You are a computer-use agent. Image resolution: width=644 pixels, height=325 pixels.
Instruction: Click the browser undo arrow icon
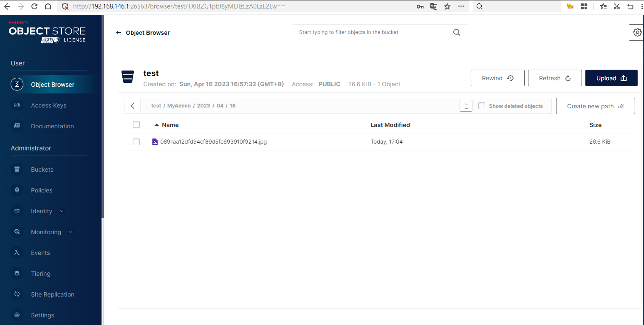tap(630, 6)
